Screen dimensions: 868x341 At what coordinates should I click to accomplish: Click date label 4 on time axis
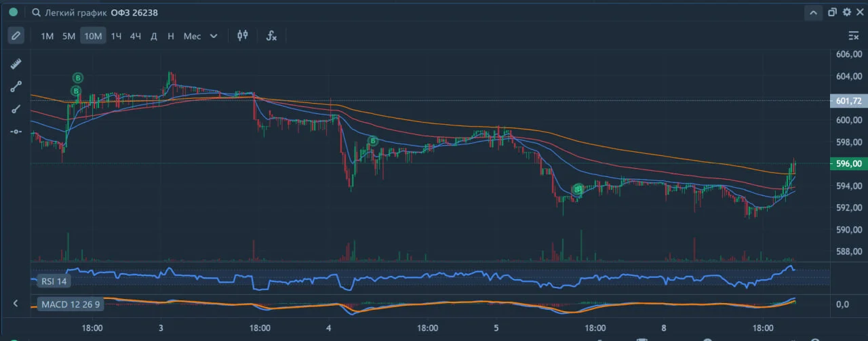[328, 327]
